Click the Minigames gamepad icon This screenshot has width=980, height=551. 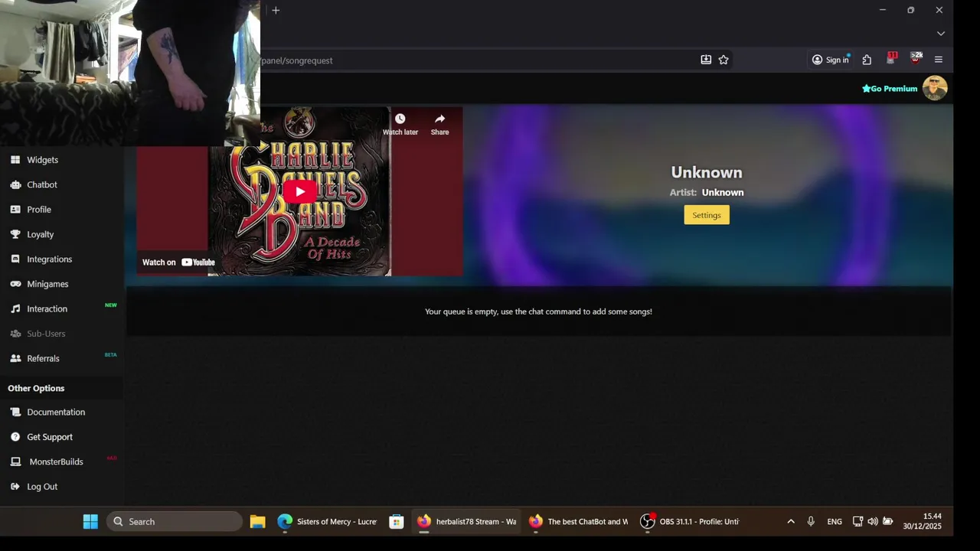[15, 284]
